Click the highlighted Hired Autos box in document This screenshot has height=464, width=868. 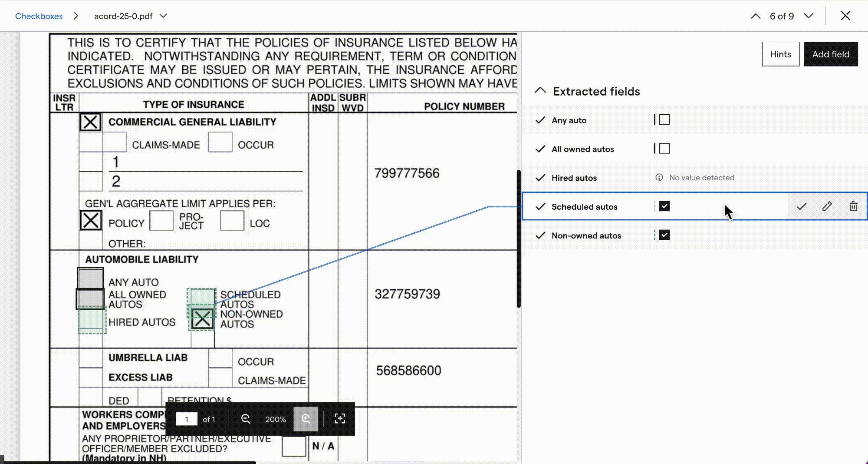coord(92,321)
